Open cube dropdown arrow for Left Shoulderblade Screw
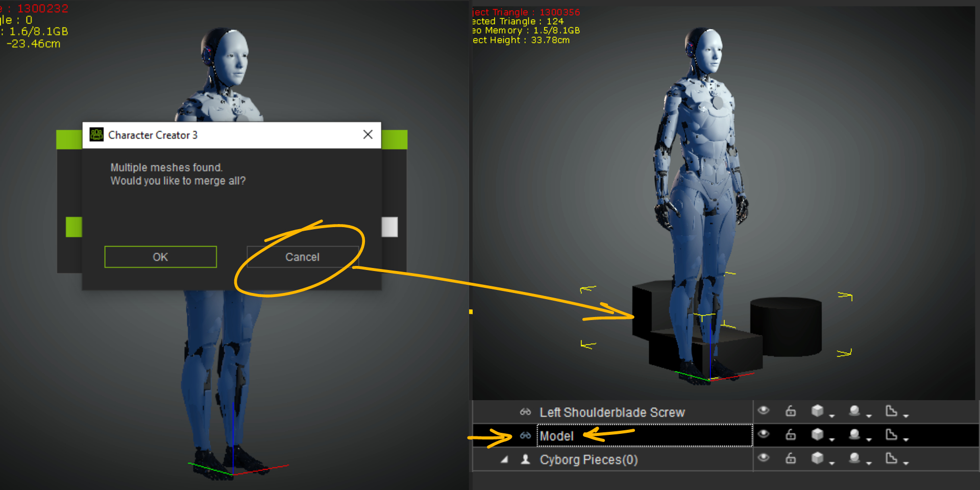Screen dimensions: 980x490 (x=831, y=416)
